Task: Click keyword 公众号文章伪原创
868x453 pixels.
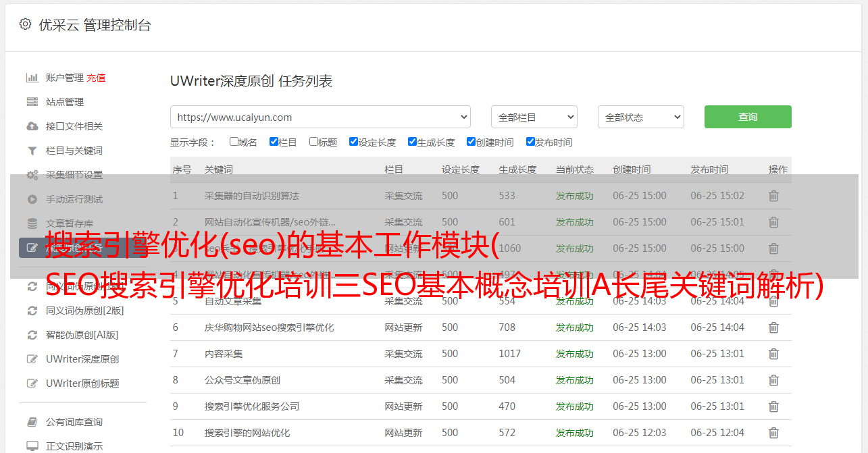Action: (242, 380)
